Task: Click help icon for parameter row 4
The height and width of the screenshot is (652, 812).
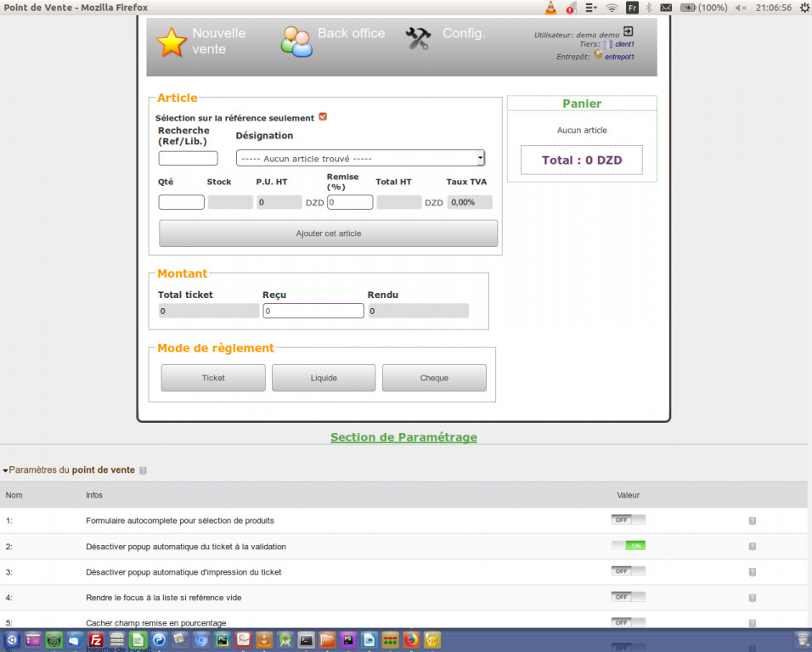Action: coord(753,598)
